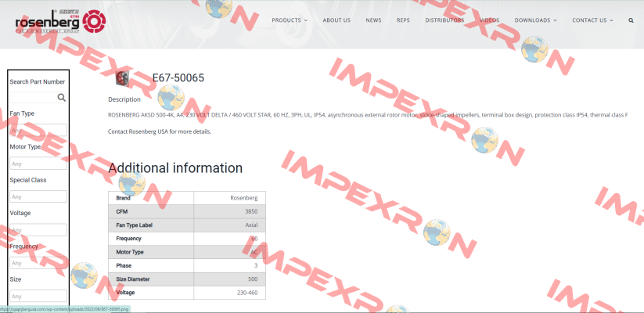Select the Motor Type table value AC
This screenshot has height=313, width=644.
tap(254, 252)
